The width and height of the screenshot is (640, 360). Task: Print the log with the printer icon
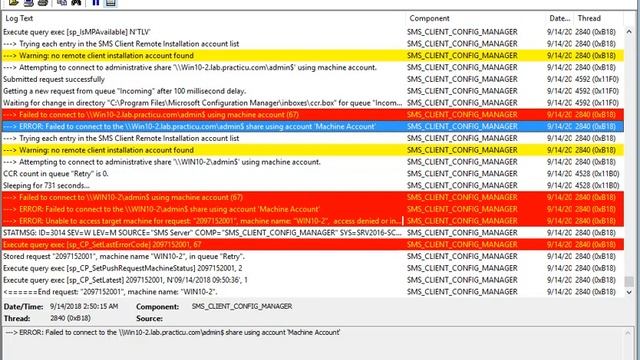43,2
